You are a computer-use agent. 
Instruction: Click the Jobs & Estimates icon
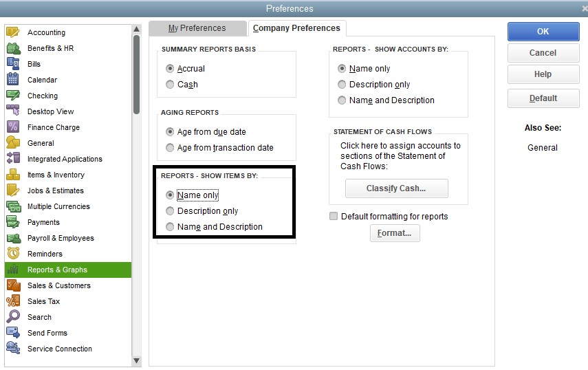coord(13,190)
